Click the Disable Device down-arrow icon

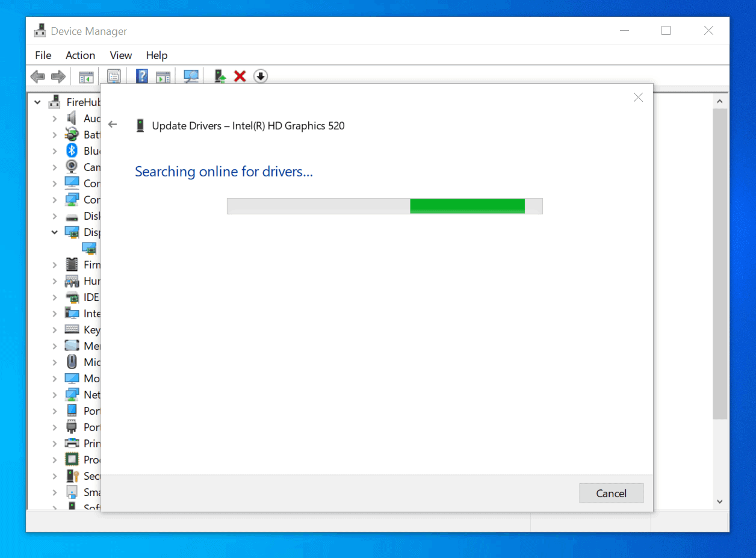[x=261, y=76]
